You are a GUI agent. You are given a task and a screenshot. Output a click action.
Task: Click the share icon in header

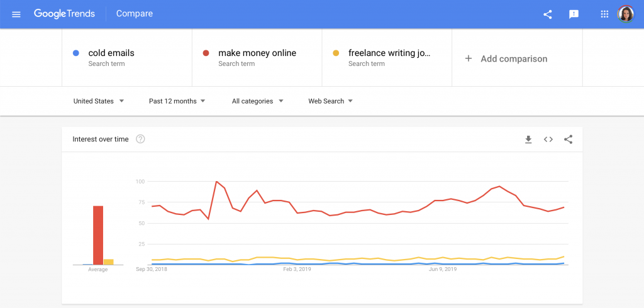click(x=547, y=14)
